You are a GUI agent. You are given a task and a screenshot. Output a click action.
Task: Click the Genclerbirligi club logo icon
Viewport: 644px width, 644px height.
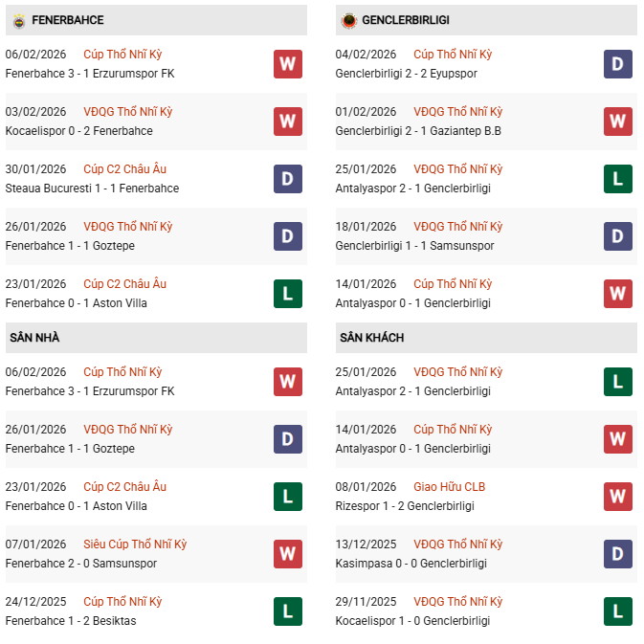click(x=348, y=20)
